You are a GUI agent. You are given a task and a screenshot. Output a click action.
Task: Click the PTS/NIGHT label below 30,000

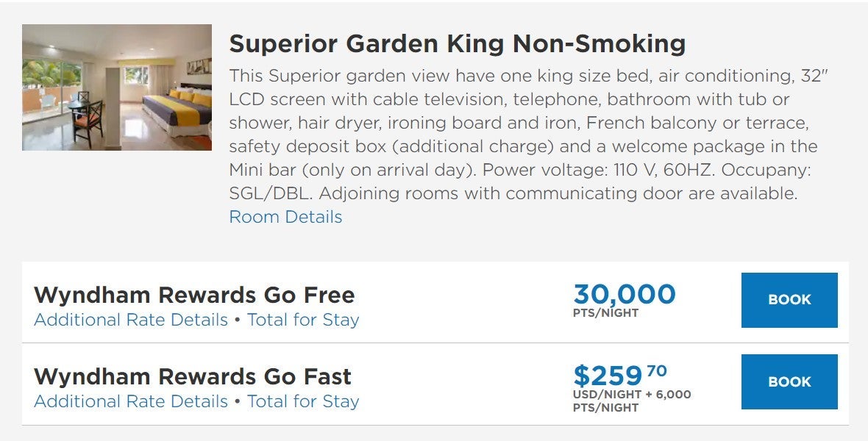(605, 313)
